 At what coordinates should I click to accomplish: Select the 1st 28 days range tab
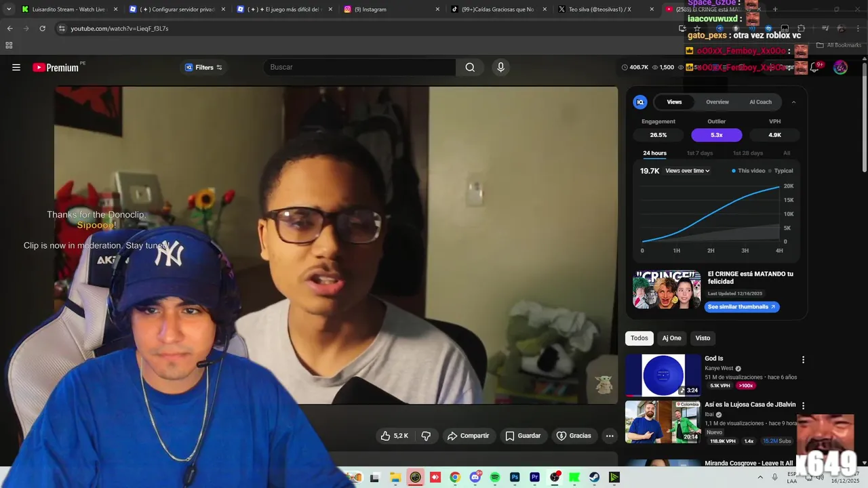tap(748, 153)
